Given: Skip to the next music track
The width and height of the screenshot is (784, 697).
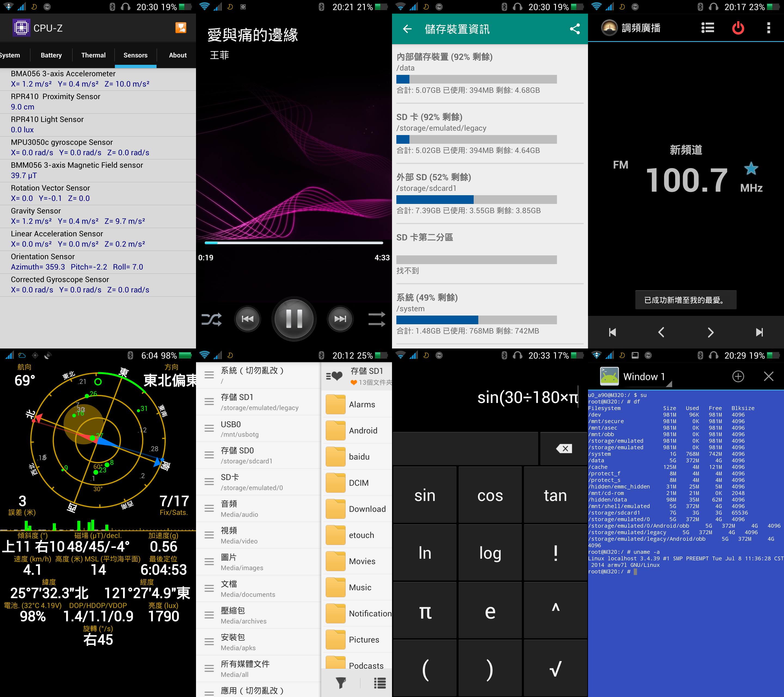Looking at the screenshot, I should (x=340, y=319).
